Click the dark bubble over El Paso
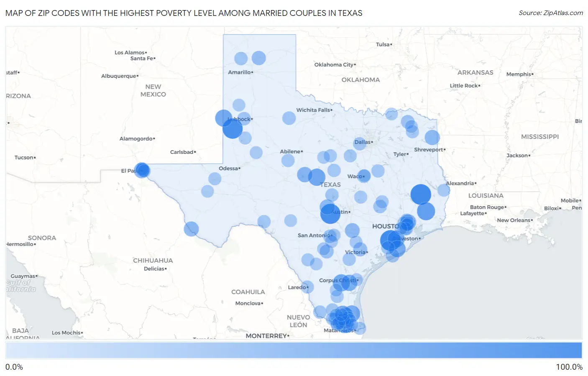The image size is (588, 376). 143,170
